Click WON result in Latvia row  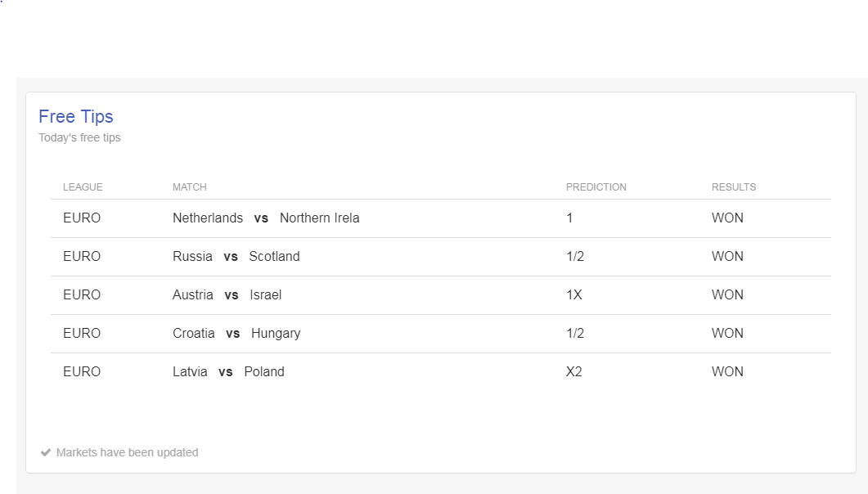point(727,372)
